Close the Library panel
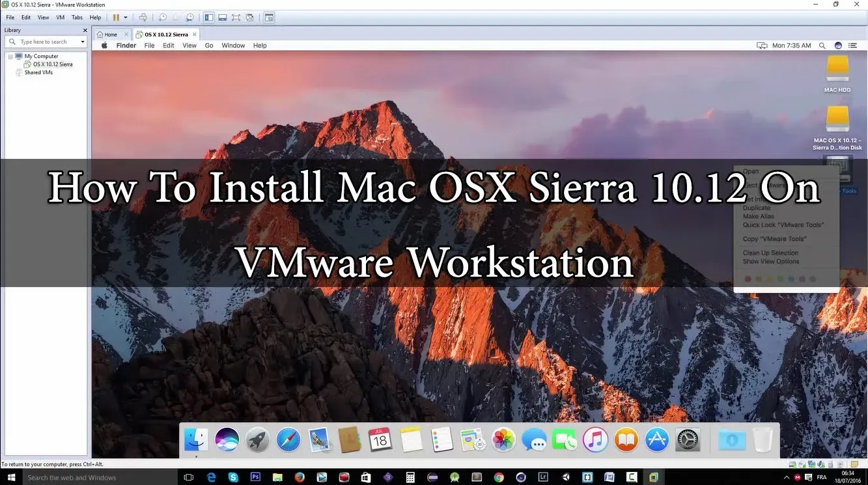The height and width of the screenshot is (485, 868). pos(85,30)
